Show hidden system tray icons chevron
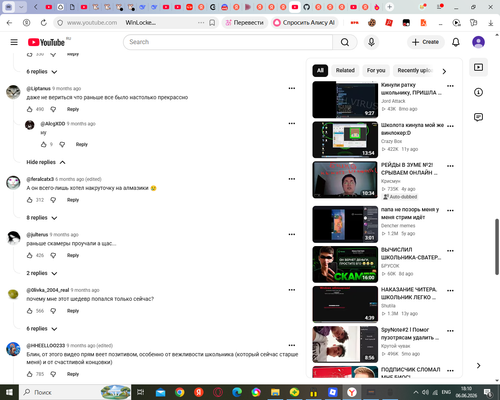 tap(416, 392)
